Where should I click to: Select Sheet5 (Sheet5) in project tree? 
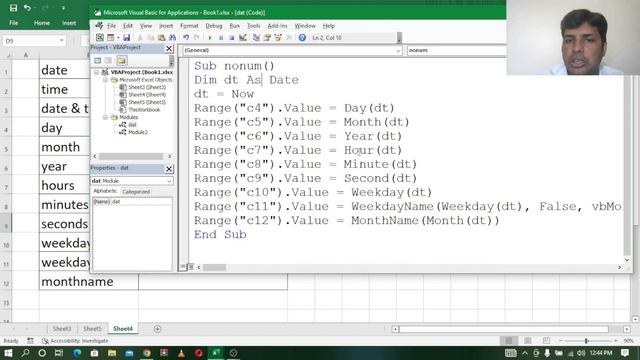147,102
